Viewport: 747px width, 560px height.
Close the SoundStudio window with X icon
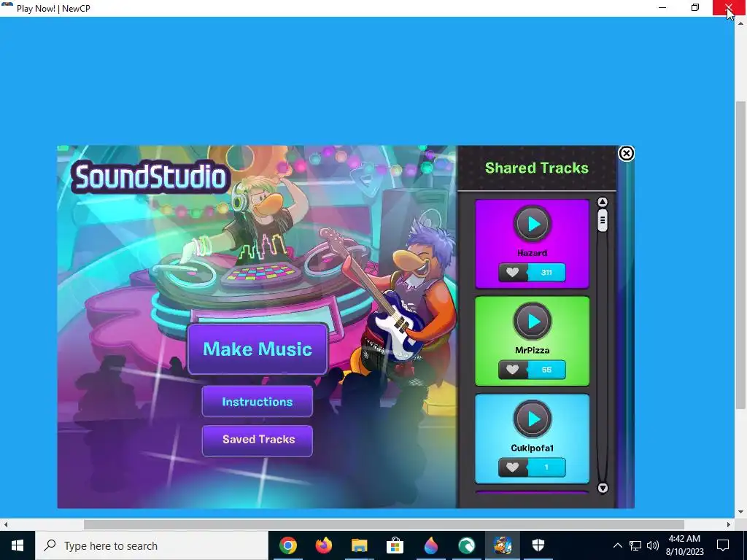pos(626,153)
